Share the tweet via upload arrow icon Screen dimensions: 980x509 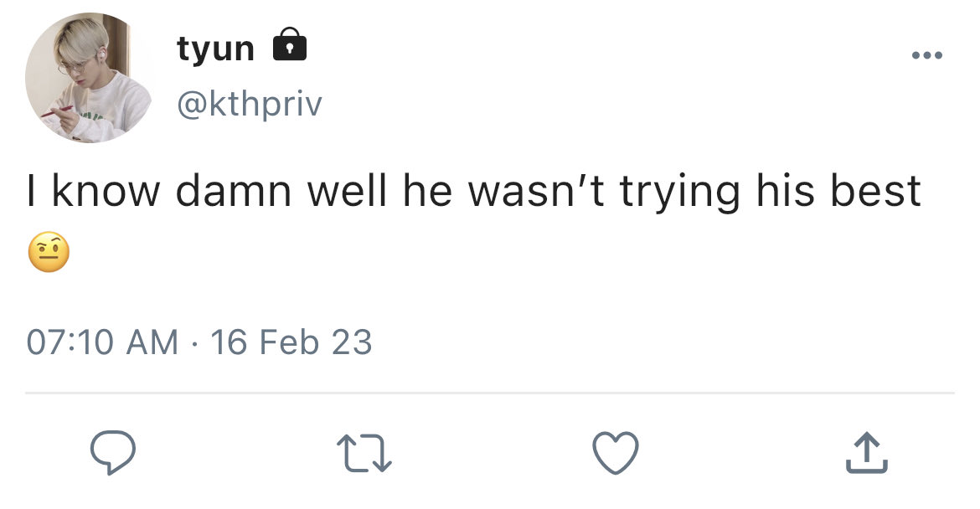(867, 453)
